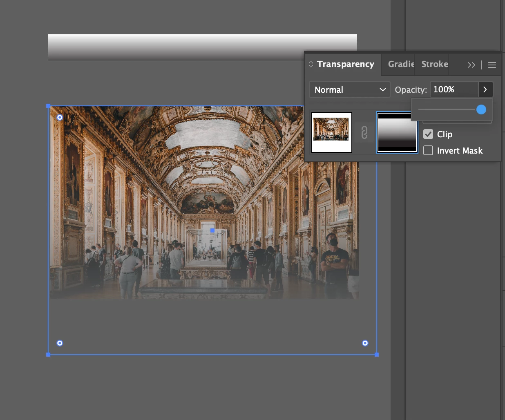Select the gradient opacity mask thumbnail
Viewport: 505px width, 420px height.
coord(397,132)
